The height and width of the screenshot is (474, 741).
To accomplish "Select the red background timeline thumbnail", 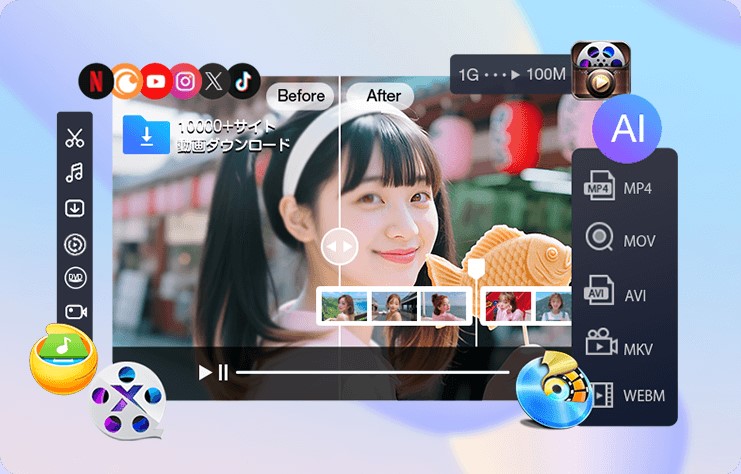I will [508, 306].
